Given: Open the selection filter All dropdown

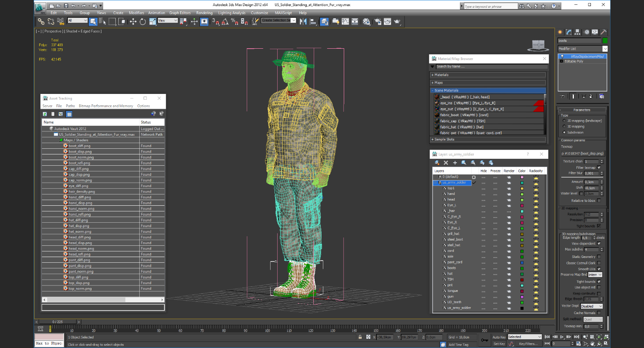Looking at the screenshot, I should (x=77, y=20).
